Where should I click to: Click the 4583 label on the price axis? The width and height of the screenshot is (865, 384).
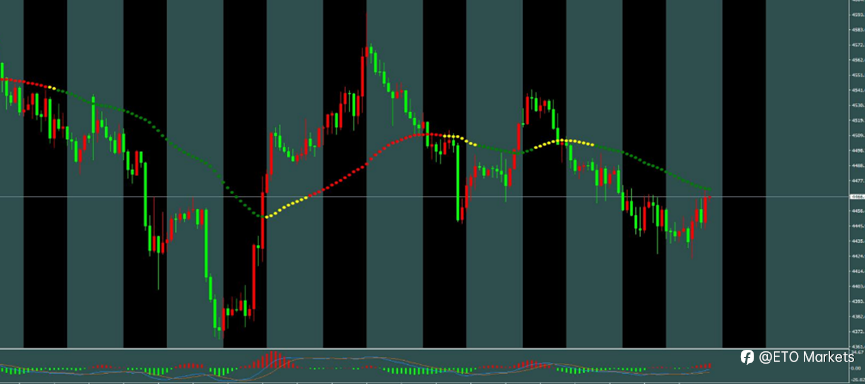857,30
